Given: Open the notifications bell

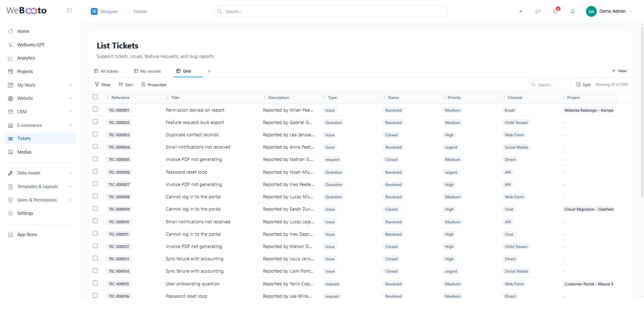Looking at the screenshot, I should point(573,11).
